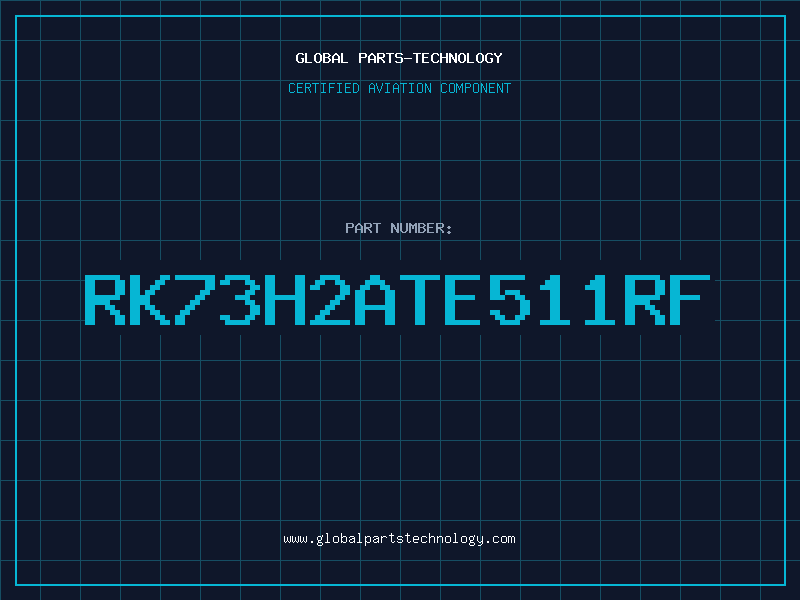Open the www.globalpartstechnology.com link
The image size is (800, 600).
click(x=399, y=539)
